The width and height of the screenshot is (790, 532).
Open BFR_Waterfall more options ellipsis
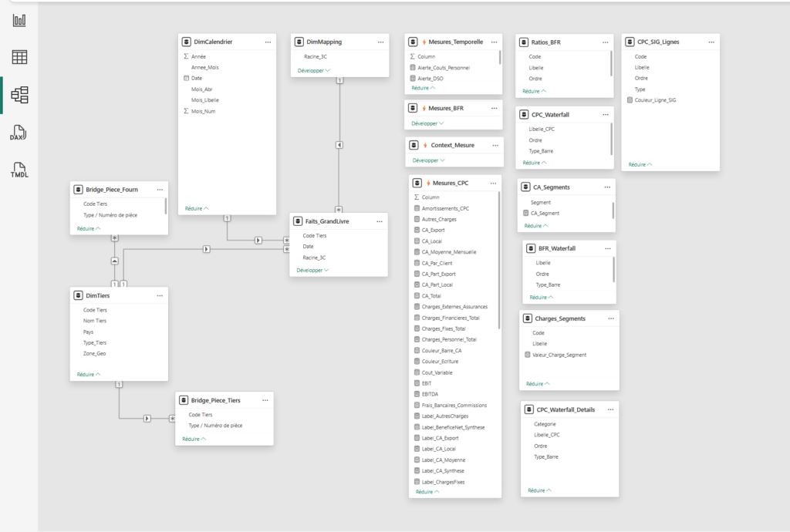tap(608, 248)
